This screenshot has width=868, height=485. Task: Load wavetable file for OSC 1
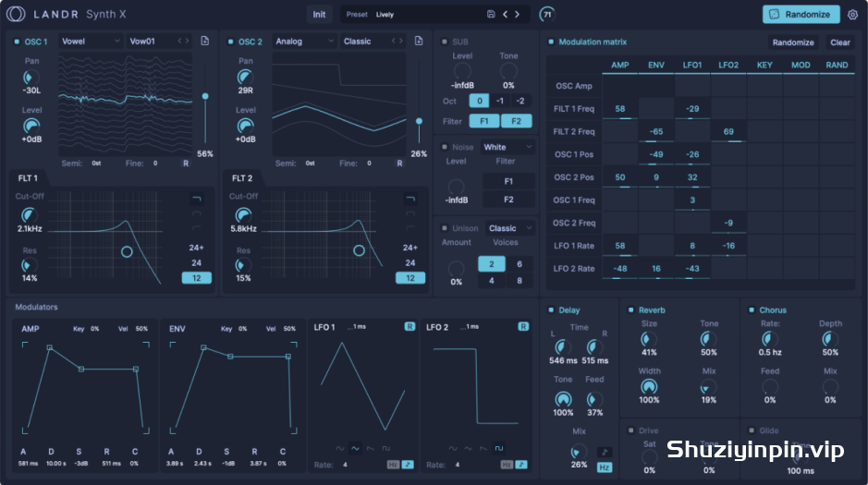click(x=205, y=41)
